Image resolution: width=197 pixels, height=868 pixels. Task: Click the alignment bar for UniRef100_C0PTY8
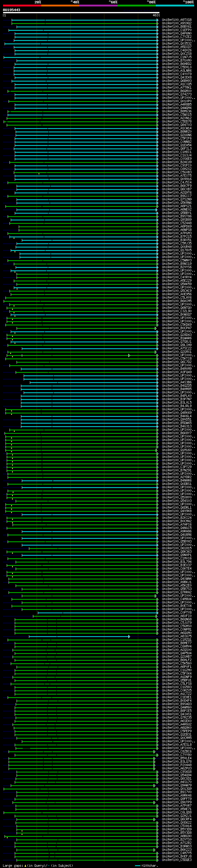point(98,612)
